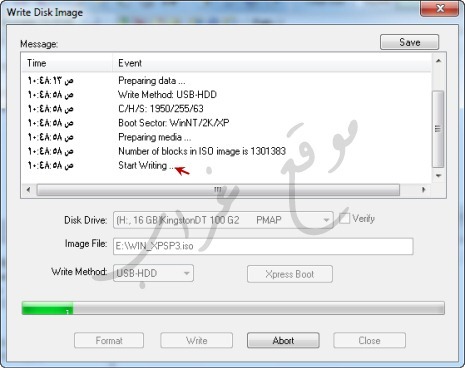Click the Save button above the message log
This screenshot has width=465, height=368.
click(x=409, y=42)
